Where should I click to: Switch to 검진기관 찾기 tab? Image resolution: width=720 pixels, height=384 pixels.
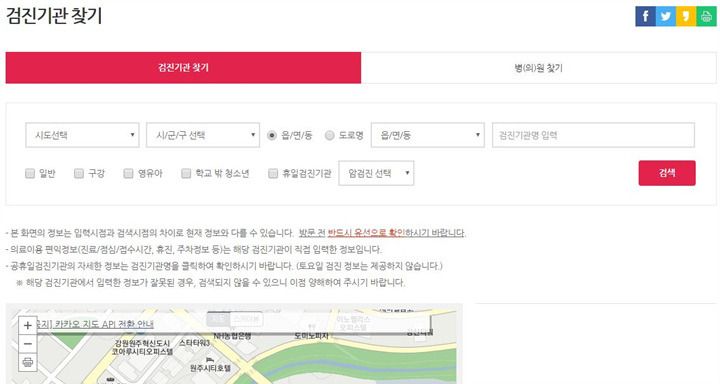coord(183,68)
